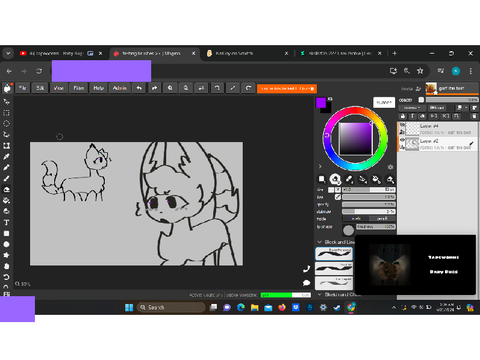Open the add layer dropdown arrow
The height and width of the screenshot is (360, 480).
(466, 108)
